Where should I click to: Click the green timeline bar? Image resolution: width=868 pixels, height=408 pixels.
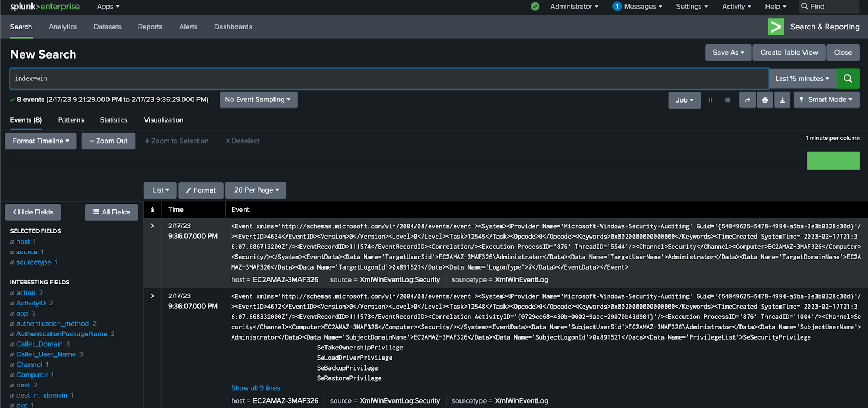(x=833, y=161)
